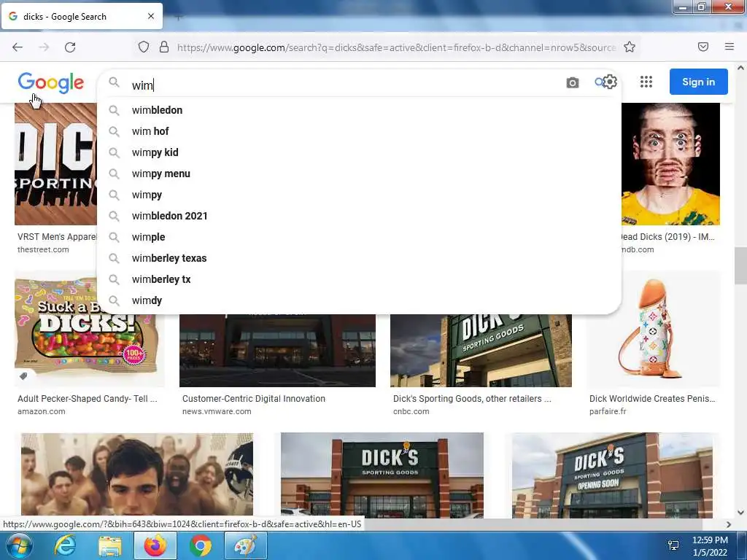The image size is (747, 560).
Task: Switch to Firefox in the taskbar
Action: pyautogui.click(x=155, y=545)
